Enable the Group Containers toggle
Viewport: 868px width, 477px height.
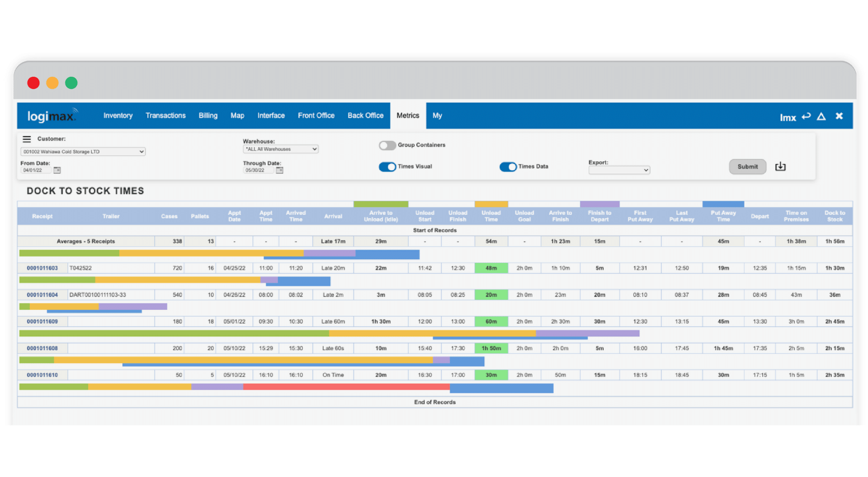pos(387,145)
